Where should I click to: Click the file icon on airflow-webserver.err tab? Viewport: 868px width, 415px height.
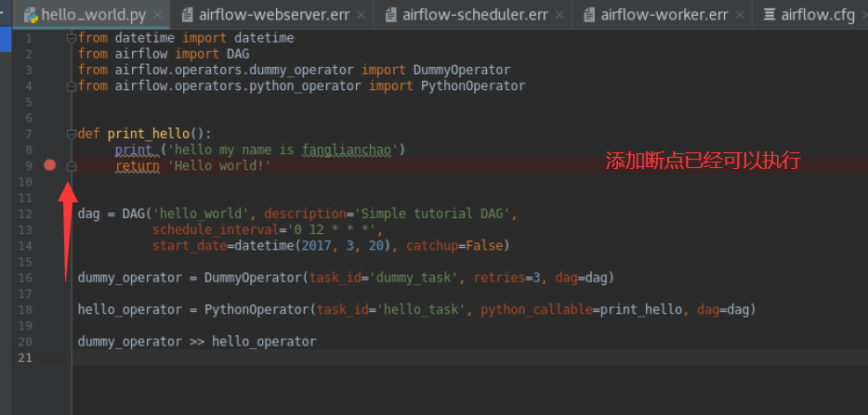tap(189, 15)
